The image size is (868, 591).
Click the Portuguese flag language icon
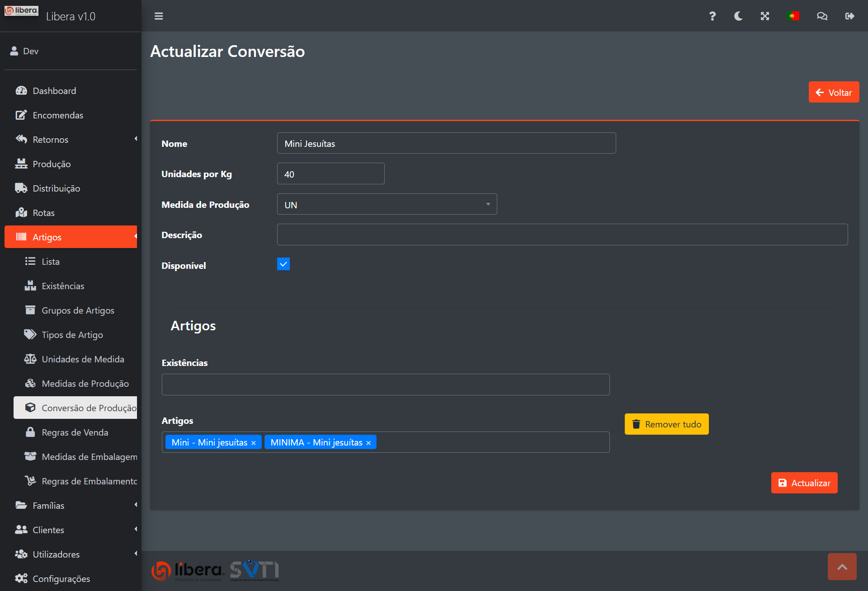click(x=793, y=16)
